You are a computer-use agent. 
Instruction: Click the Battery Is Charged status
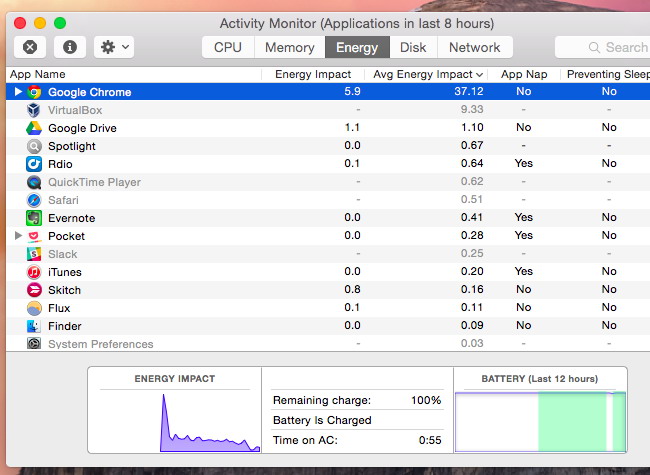coord(322,420)
